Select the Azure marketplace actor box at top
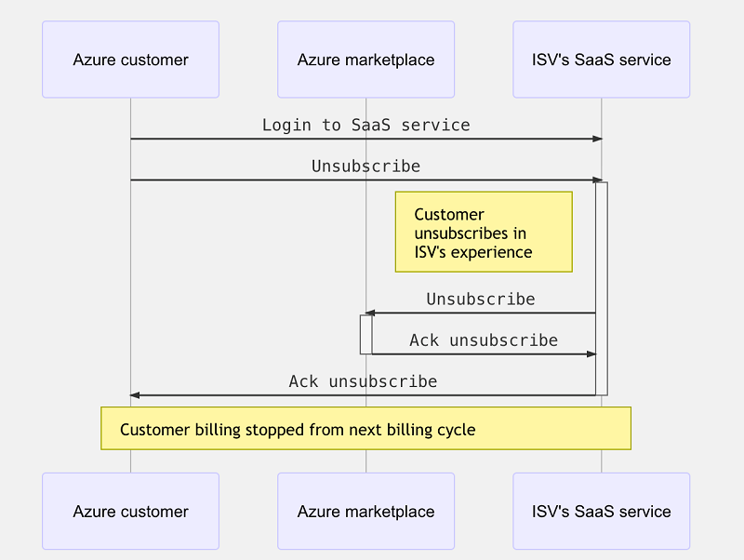 point(365,59)
